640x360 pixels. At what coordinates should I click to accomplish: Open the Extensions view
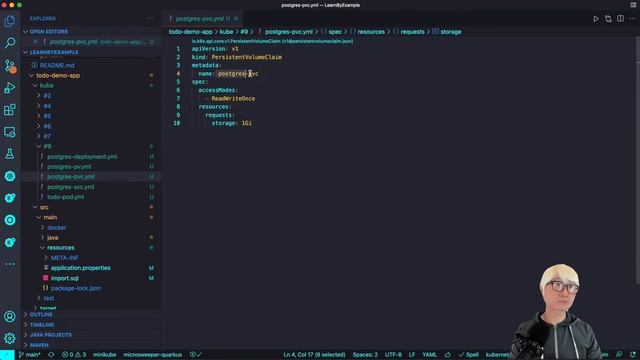pos(10,109)
